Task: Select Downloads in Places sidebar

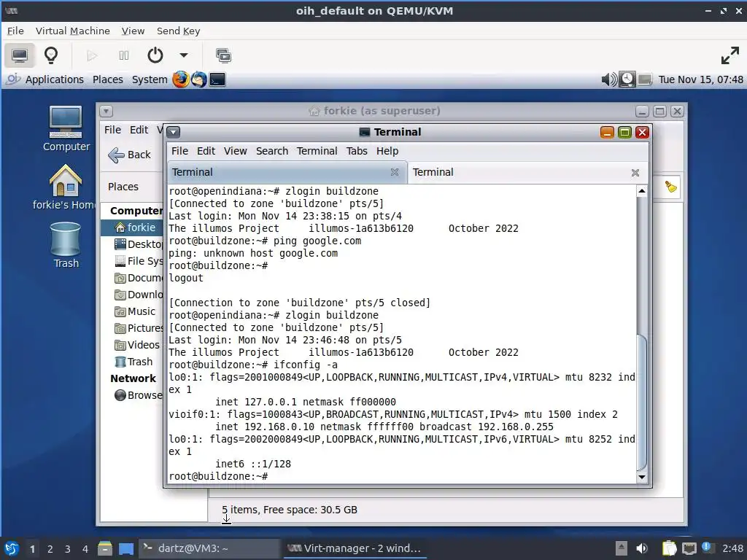Action: [x=132, y=295]
